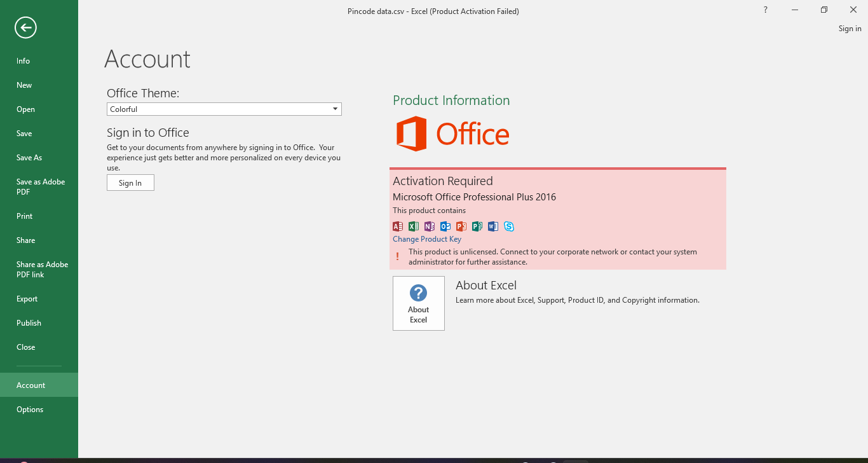Click Sign in at the top right corner
868x463 pixels.
850,28
